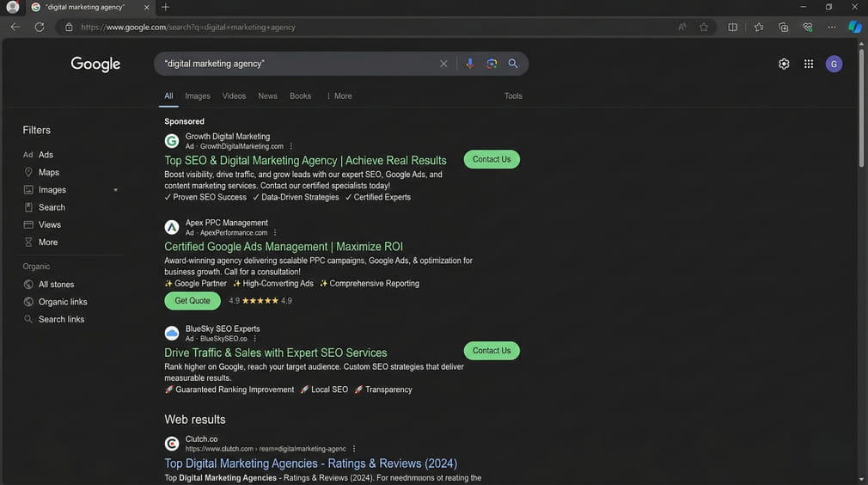
Task: Select Search links filter
Action: [x=53, y=319]
